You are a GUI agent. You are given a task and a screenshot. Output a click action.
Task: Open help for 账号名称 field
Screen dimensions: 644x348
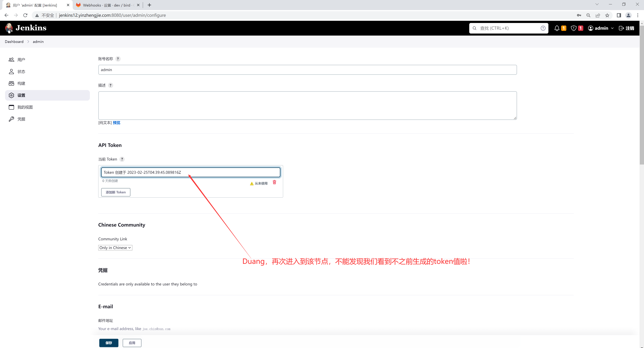tap(118, 59)
